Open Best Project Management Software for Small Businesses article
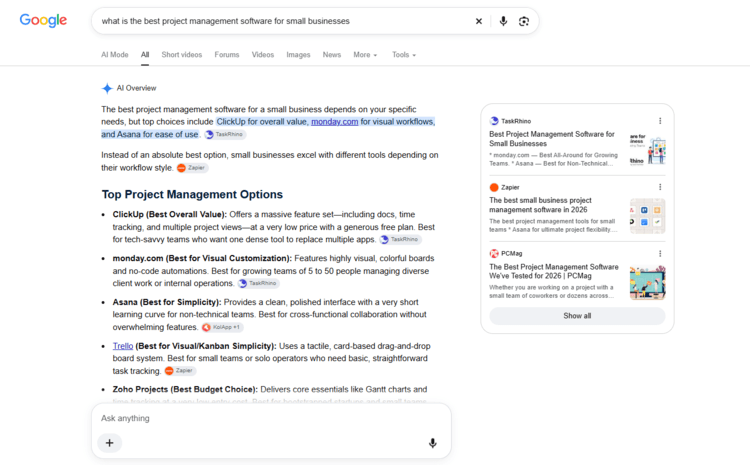The height and width of the screenshot is (465, 750). point(551,139)
